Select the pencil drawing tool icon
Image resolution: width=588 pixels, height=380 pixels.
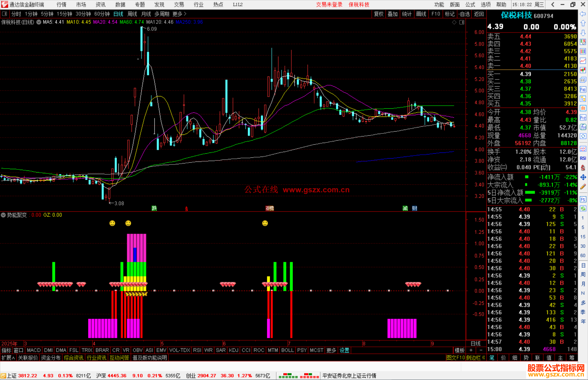pyautogui.click(x=583, y=187)
